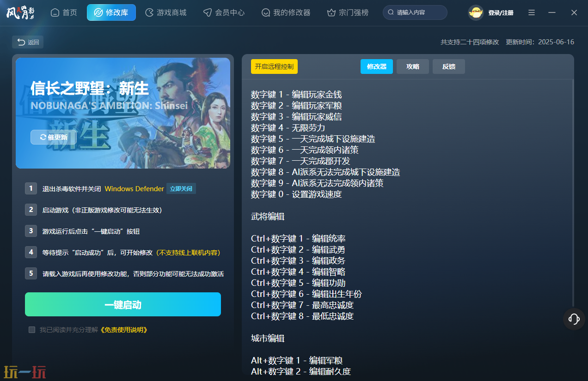Click the 风灵月影 logo
The width and height of the screenshot is (588, 381).
coord(20,12)
